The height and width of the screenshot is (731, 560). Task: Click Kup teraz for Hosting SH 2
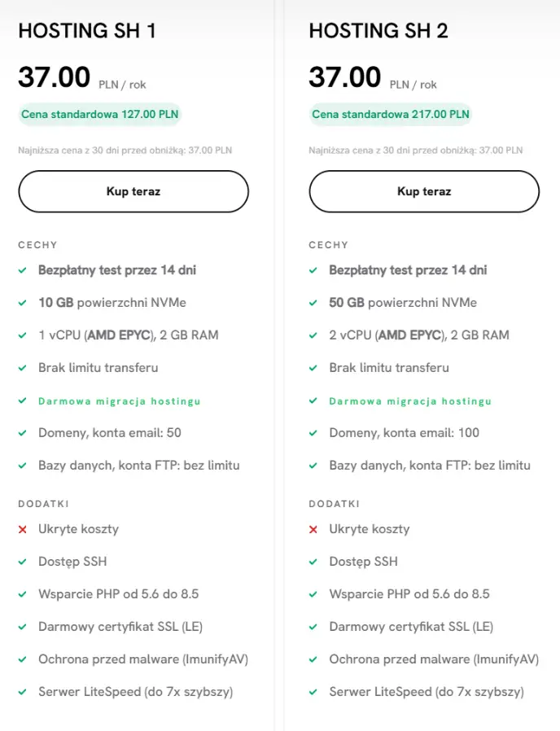[424, 191]
